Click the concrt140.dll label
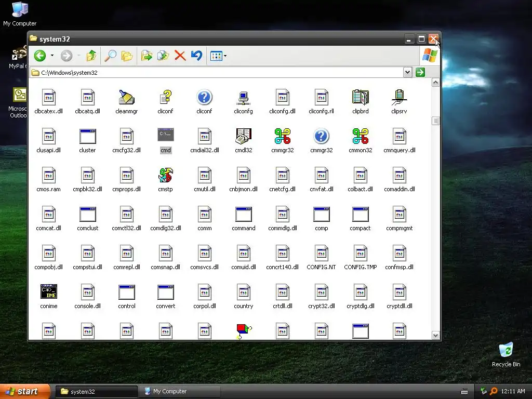532x399 pixels. tap(282, 267)
